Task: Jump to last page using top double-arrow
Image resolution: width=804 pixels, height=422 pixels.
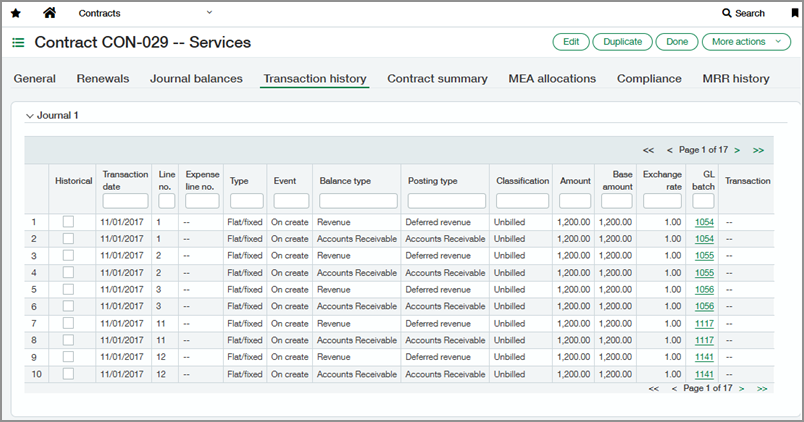Action: 759,150
